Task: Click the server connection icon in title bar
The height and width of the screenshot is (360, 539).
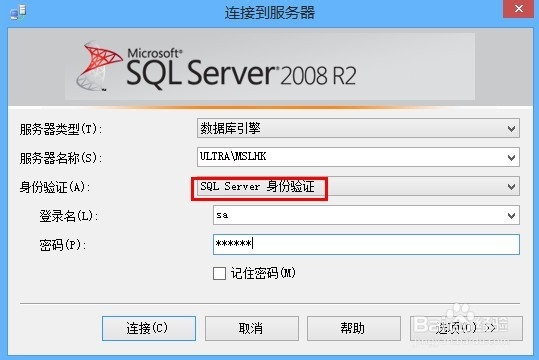Action: tap(18, 12)
